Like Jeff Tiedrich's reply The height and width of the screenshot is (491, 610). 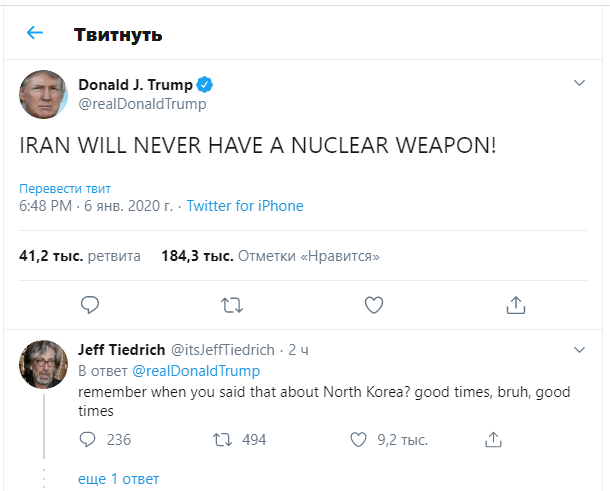coord(360,439)
